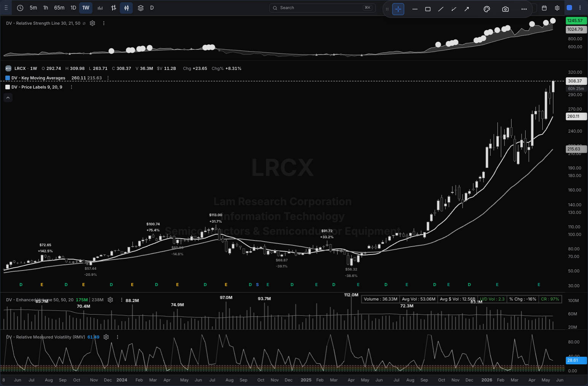Open Price Labels more options dots

(x=72, y=87)
